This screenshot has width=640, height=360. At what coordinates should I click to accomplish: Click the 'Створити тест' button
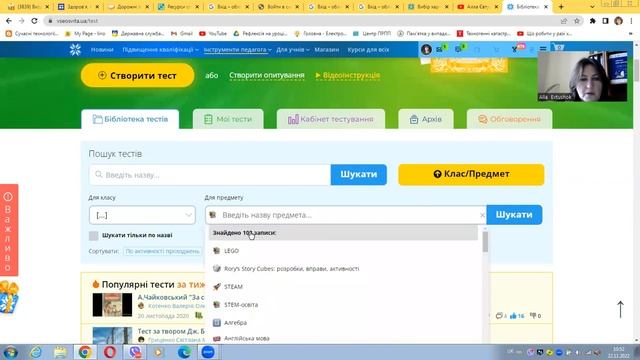138,75
